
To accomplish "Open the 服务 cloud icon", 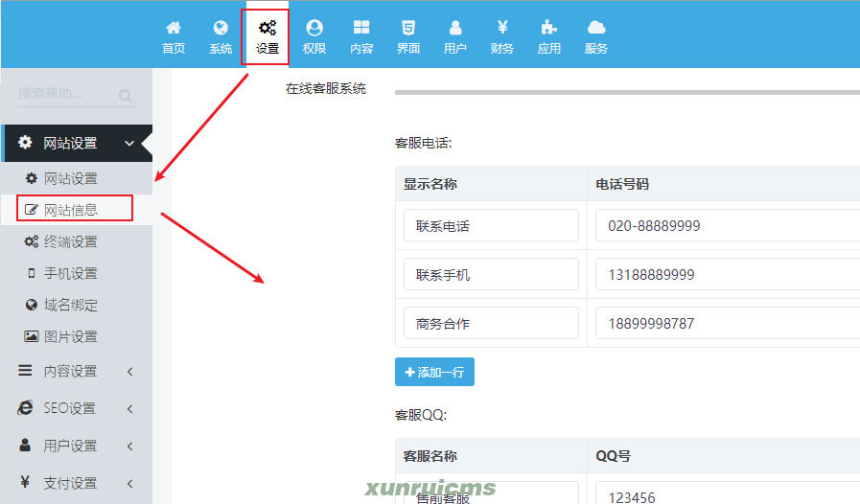I will click(x=596, y=28).
